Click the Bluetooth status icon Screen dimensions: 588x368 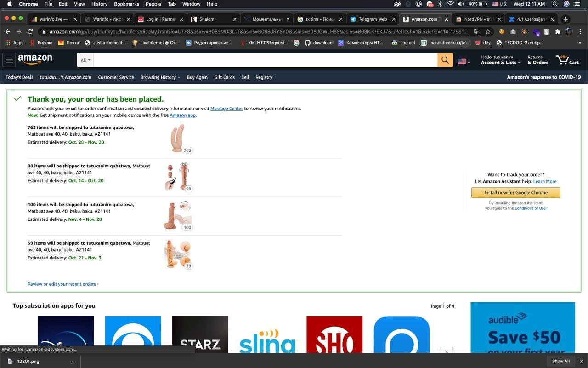[440, 4]
